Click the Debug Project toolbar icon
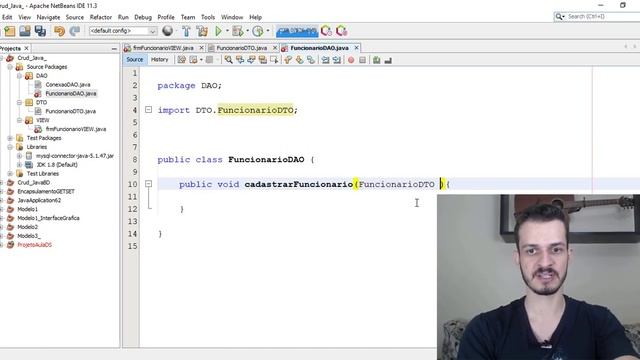The height and width of the screenshot is (360, 640). point(237,31)
